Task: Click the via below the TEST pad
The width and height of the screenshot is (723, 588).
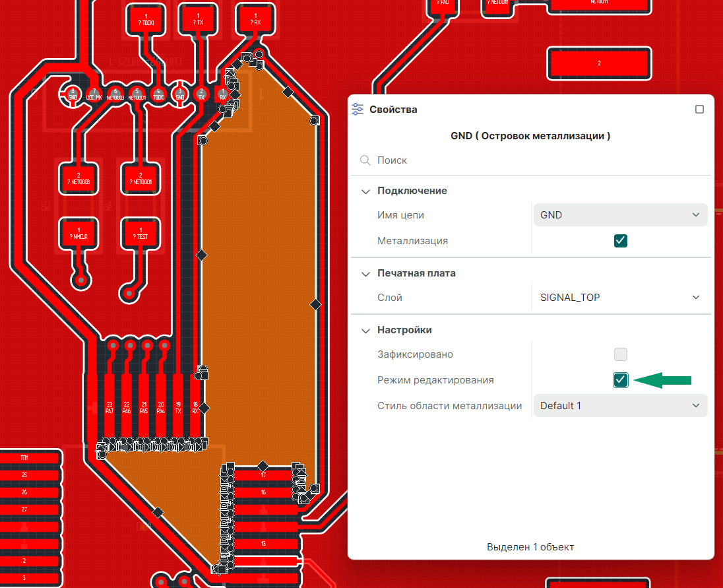Action: 129,293
